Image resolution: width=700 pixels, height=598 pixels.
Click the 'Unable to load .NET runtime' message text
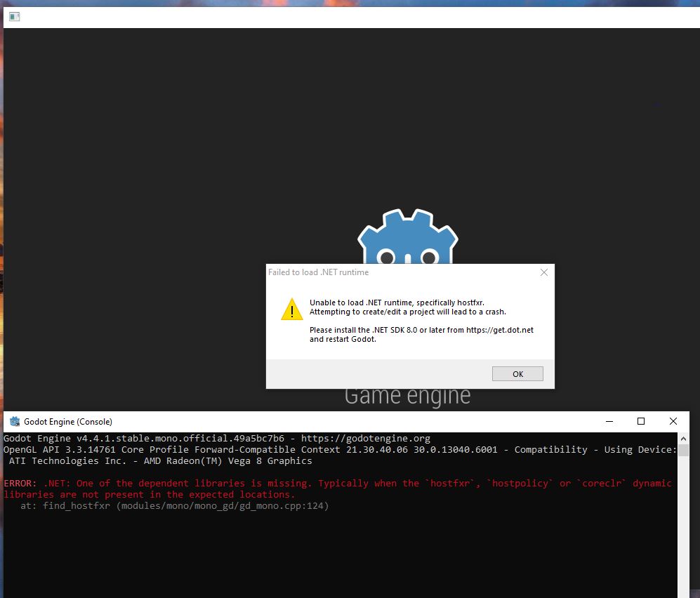click(x=397, y=303)
